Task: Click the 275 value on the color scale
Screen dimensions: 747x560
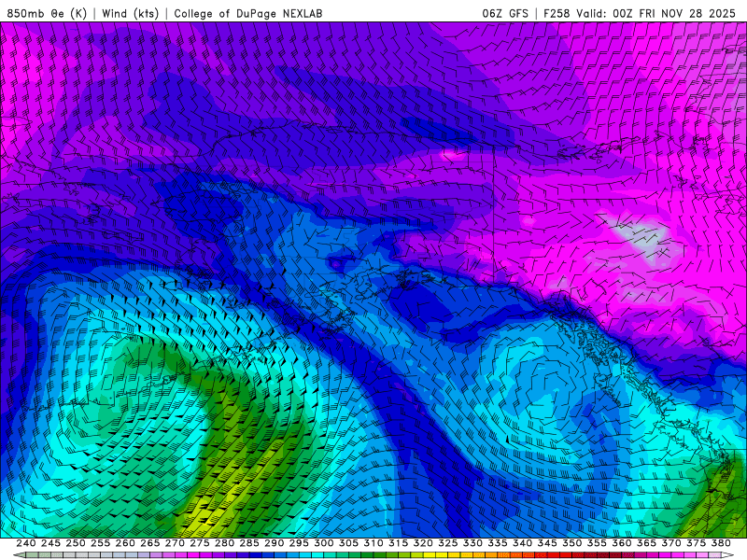Action: click(x=199, y=543)
